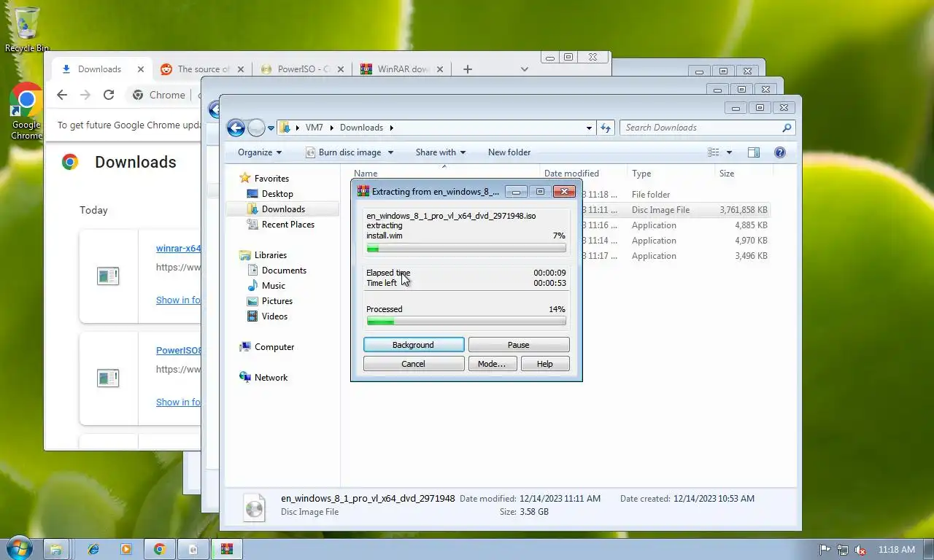Open Desktop in Favorites
Viewport: 934px width, 560px height.
(277, 194)
